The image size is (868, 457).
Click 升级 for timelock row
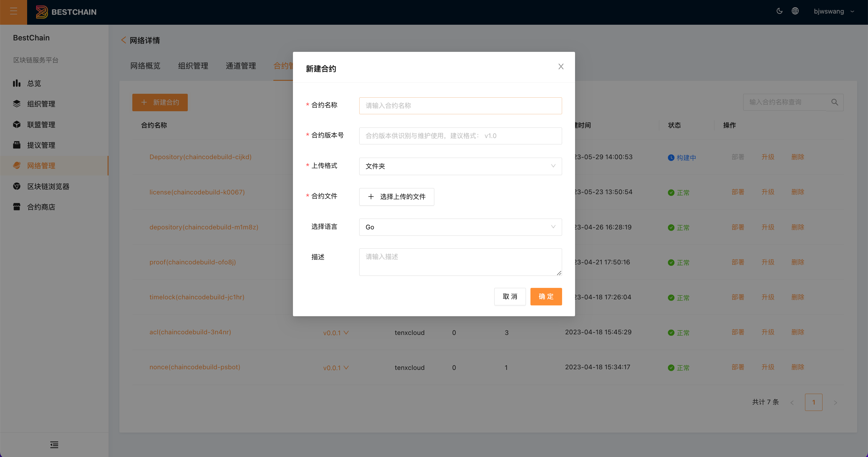click(x=768, y=297)
